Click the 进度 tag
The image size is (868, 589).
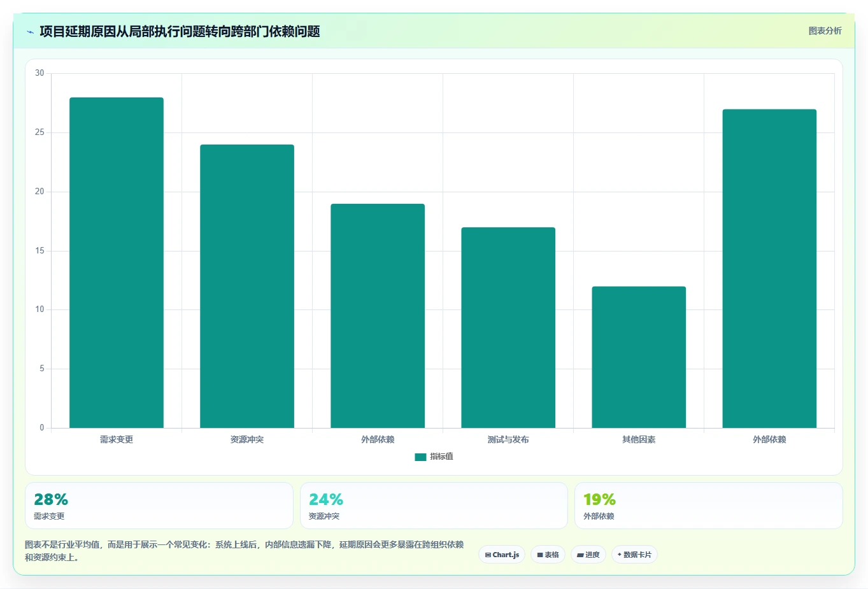(588, 555)
